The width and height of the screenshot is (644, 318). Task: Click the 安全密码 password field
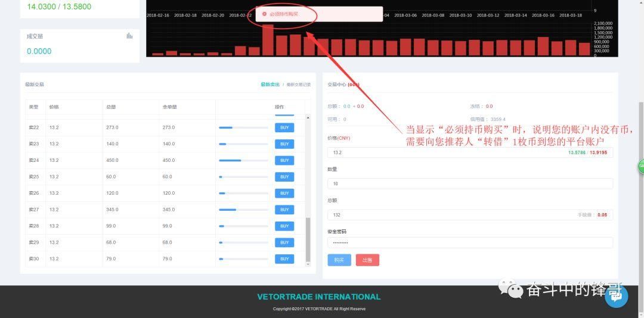470,243
